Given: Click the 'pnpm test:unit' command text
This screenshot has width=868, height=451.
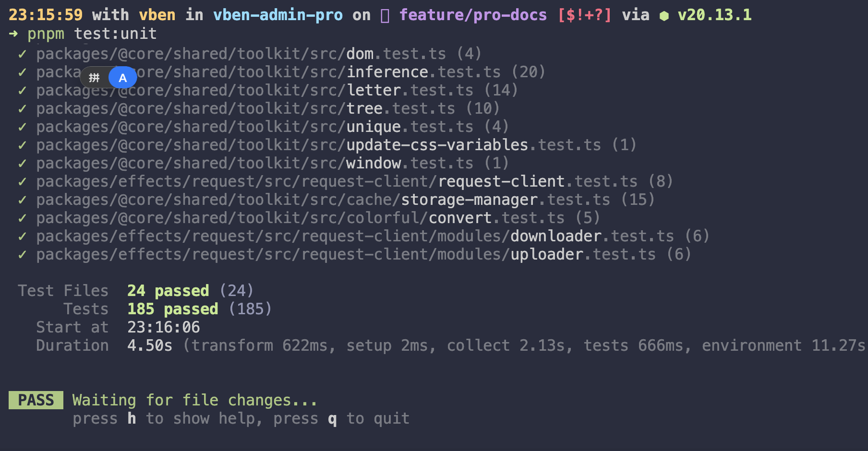Looking at the screenshot, I should pos(92,34).
